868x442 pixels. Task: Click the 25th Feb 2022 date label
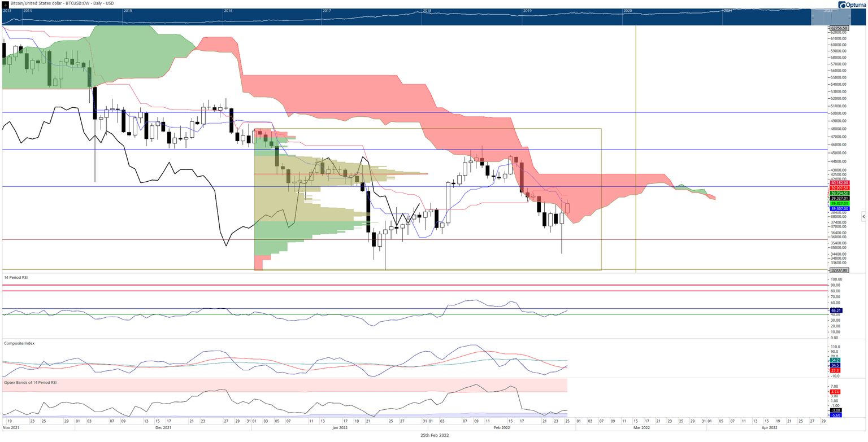click(x=434, y=435)
